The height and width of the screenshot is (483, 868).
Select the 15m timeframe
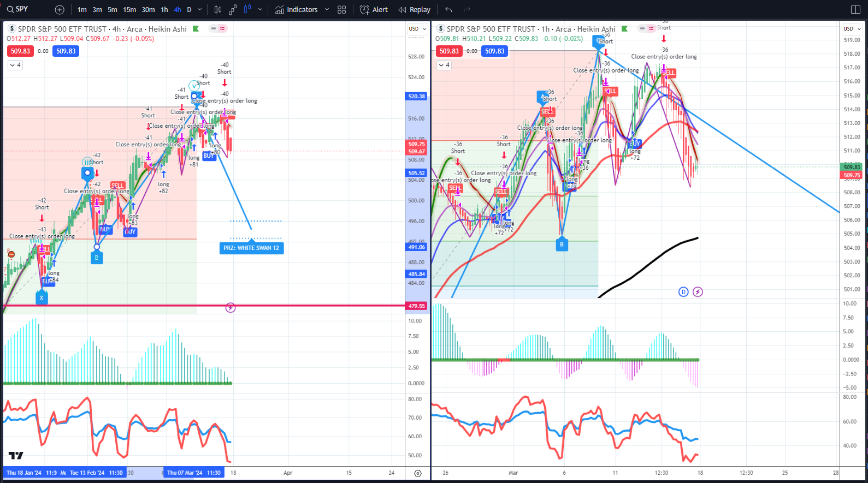point(129,10)
